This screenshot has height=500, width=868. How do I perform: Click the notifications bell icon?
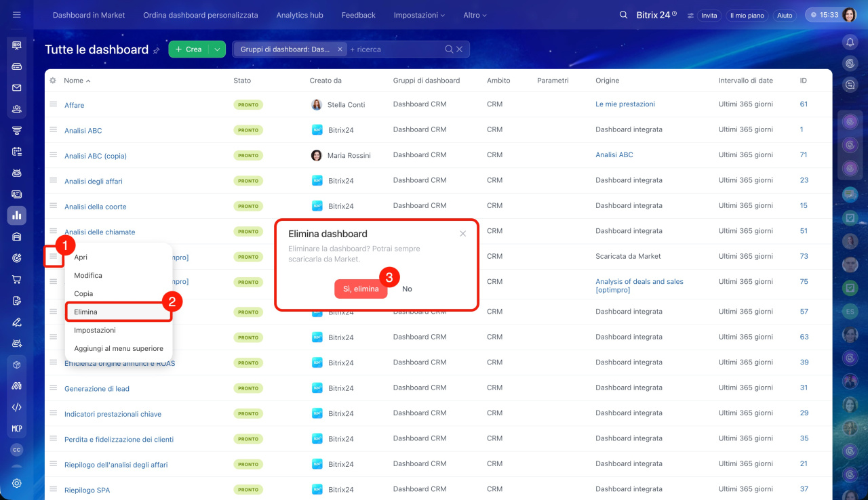(850, 42)
